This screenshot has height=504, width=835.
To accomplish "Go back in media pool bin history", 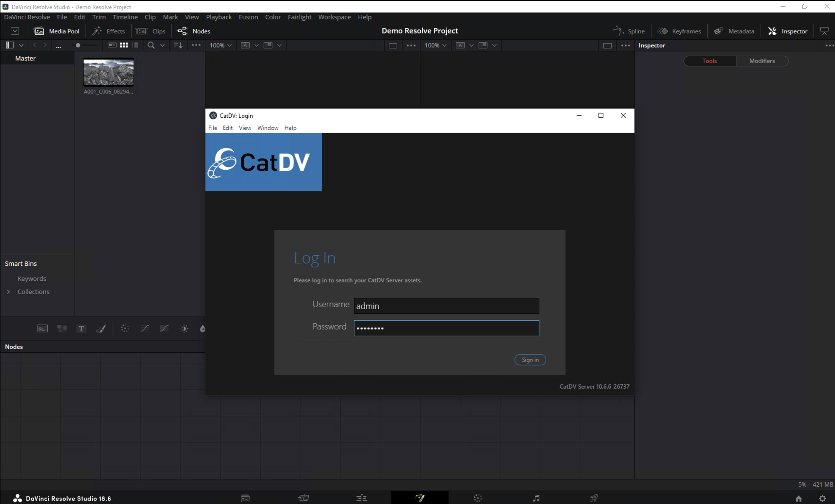I will [35, 45].
